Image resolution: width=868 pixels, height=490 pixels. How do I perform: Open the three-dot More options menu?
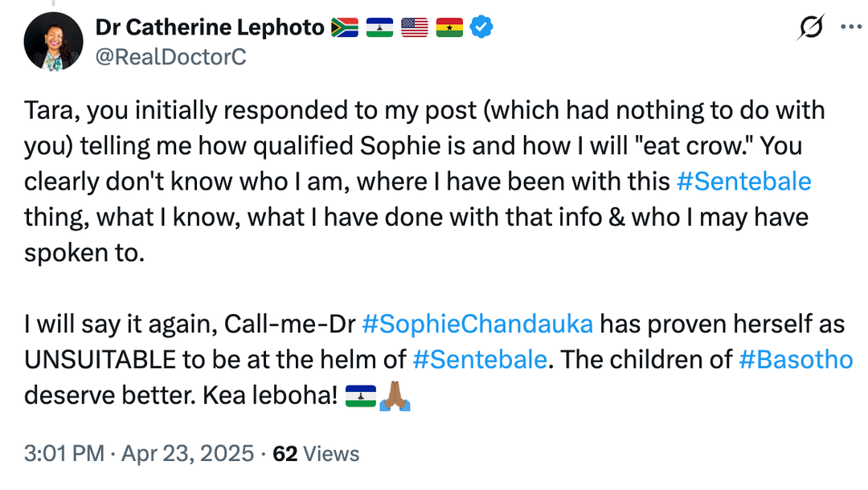pyautogui.click(x=850, y=27)
